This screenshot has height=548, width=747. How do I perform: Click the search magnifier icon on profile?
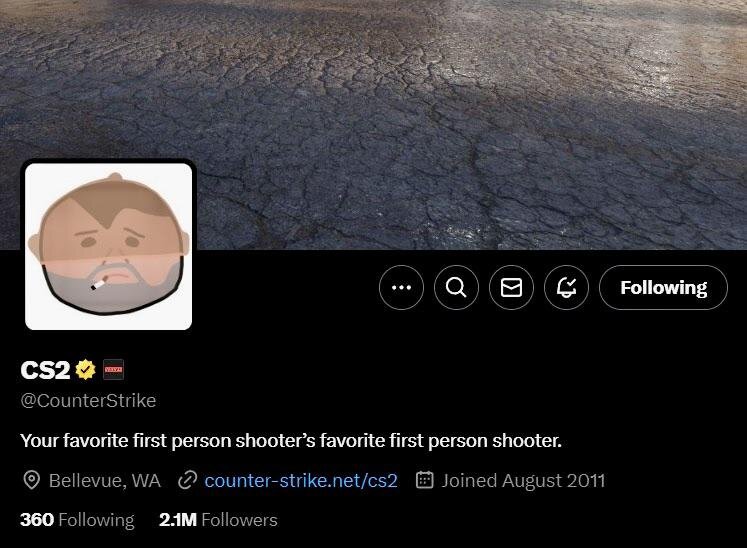(x=456, y=287)
